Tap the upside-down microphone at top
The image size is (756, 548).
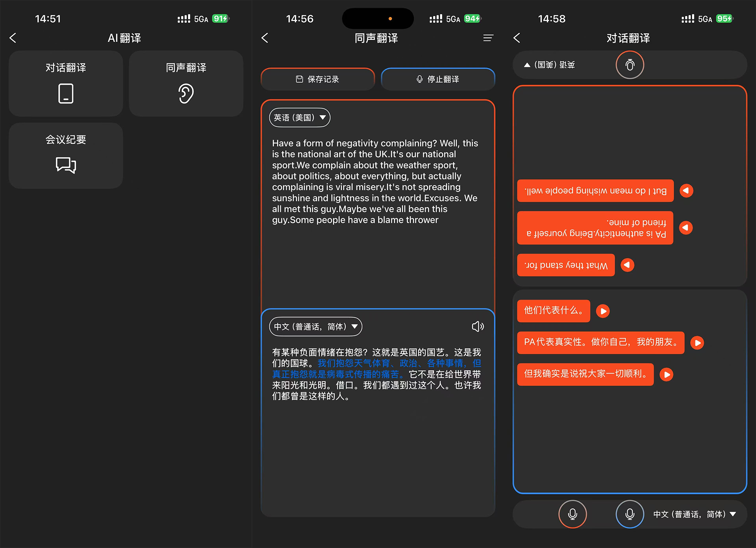pyautogui.click(x=630, y=65)
